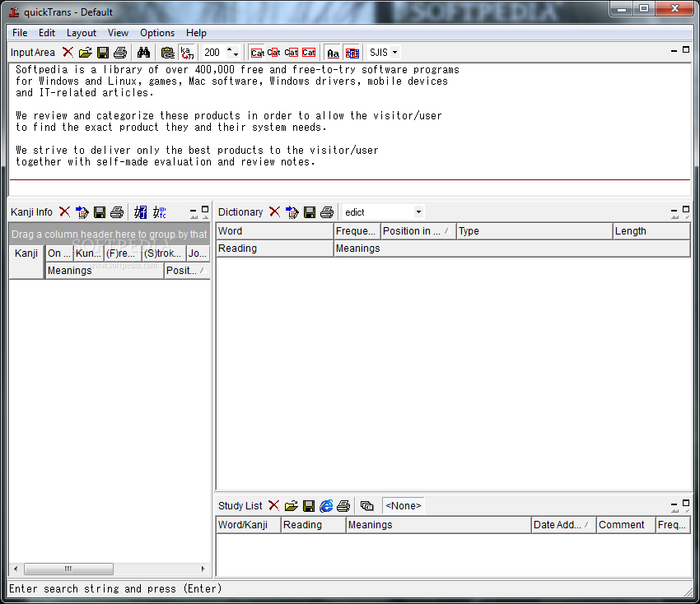Click the clipboard paste icon
700x604 pixels.
pos(167,52)
